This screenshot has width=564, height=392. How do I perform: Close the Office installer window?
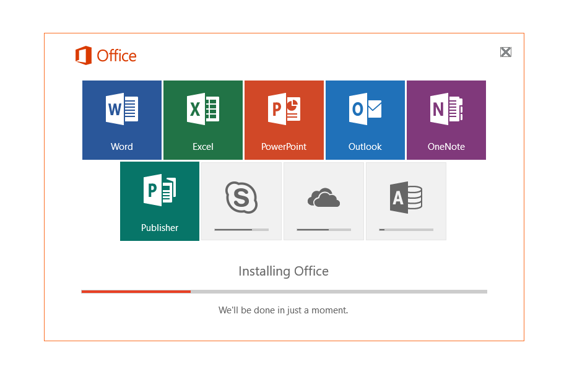click(506, 52)
